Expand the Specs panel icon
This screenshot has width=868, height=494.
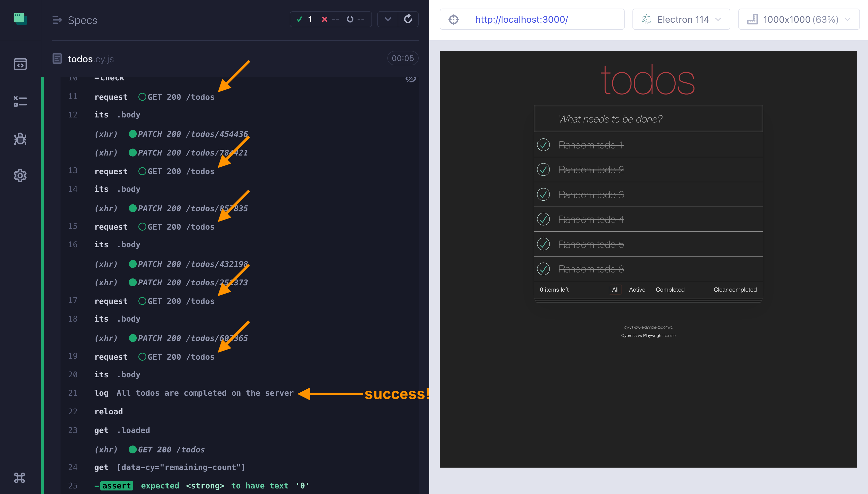click(x=57, y=20)
